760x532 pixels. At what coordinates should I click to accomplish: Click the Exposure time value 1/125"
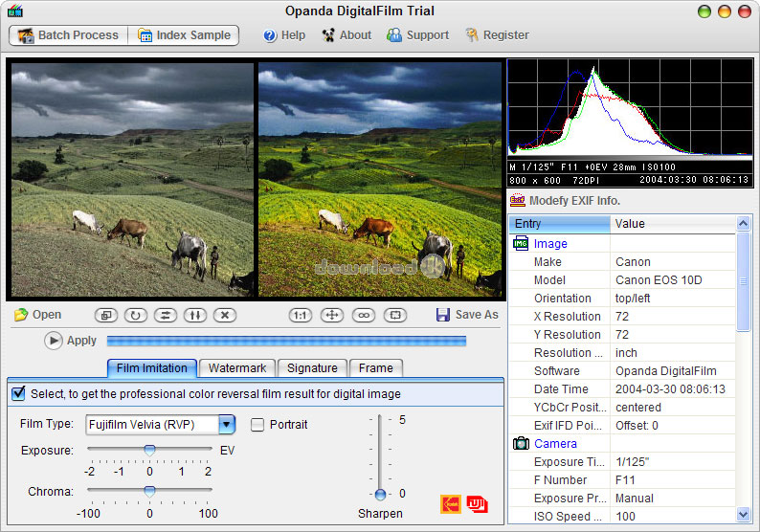pyautogui.click(x=632, y=462)
